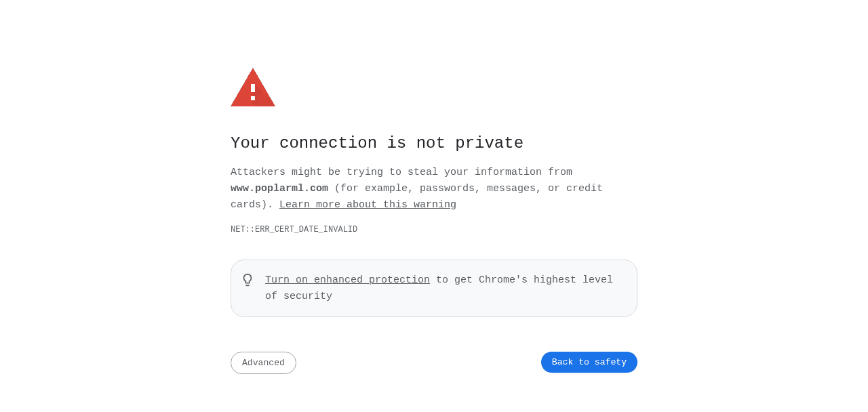Follow the Turn on enhanced protection link
This screenshot has width=868, height=412.
coord(347,280)
